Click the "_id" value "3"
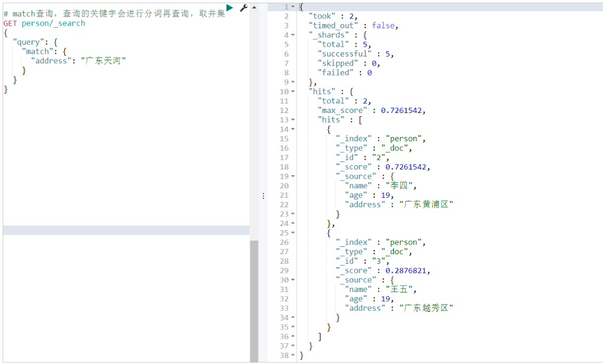This screenshot has width=603, height=364. [x=379, y=261]
